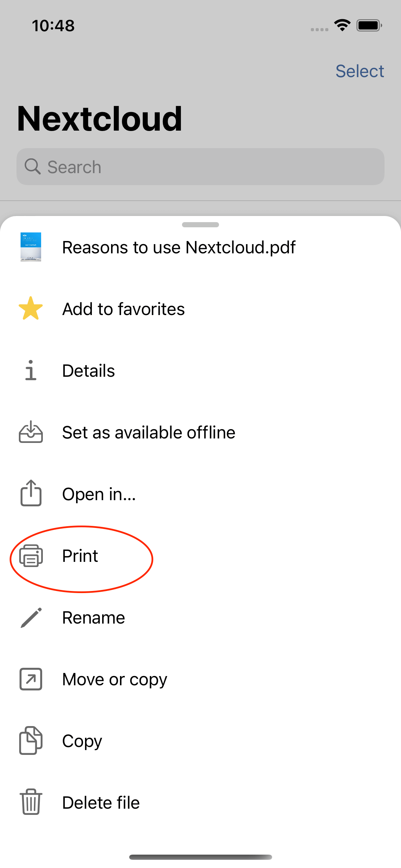
Task: Tap the printer icon
Action: click(x=31, y=556)
